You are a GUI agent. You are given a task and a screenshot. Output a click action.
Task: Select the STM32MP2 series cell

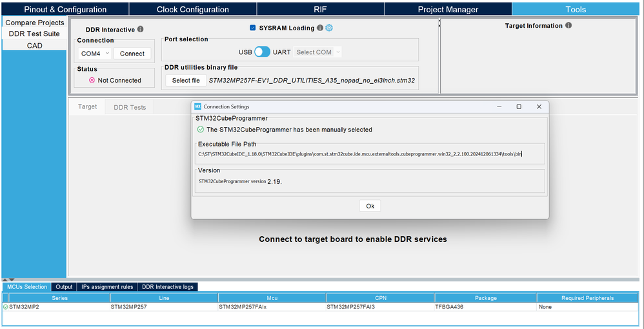[59, 307]
